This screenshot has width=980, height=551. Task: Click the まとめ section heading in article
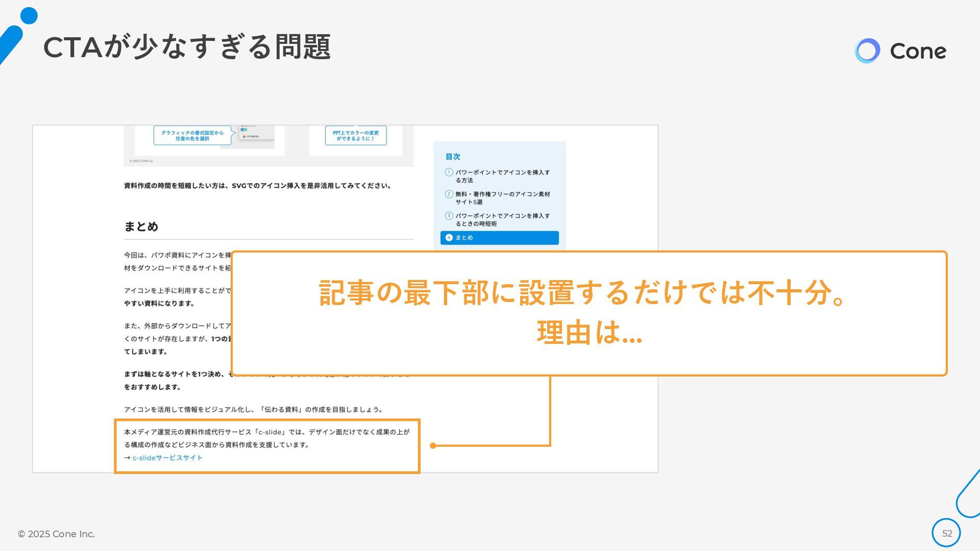point(141,227)
